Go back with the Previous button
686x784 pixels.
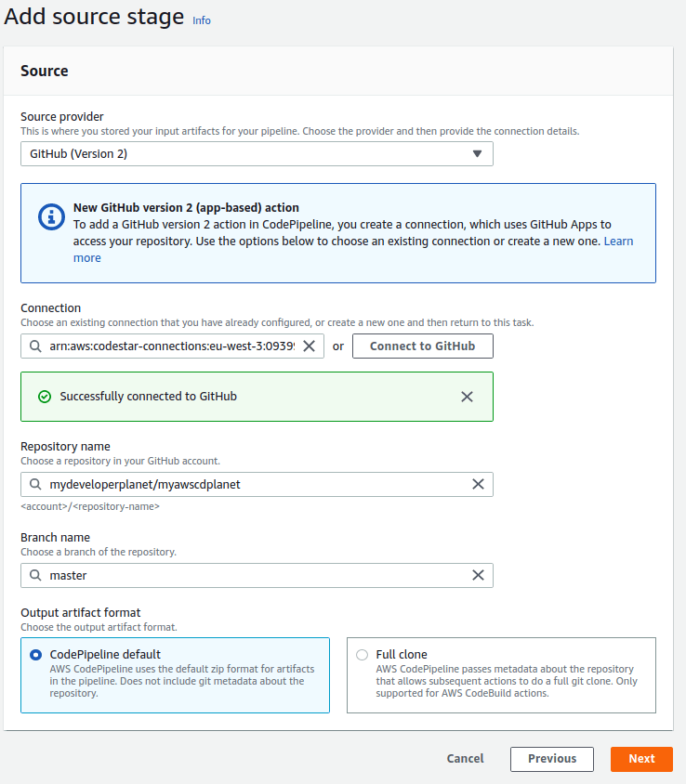(x=552, y=759)
